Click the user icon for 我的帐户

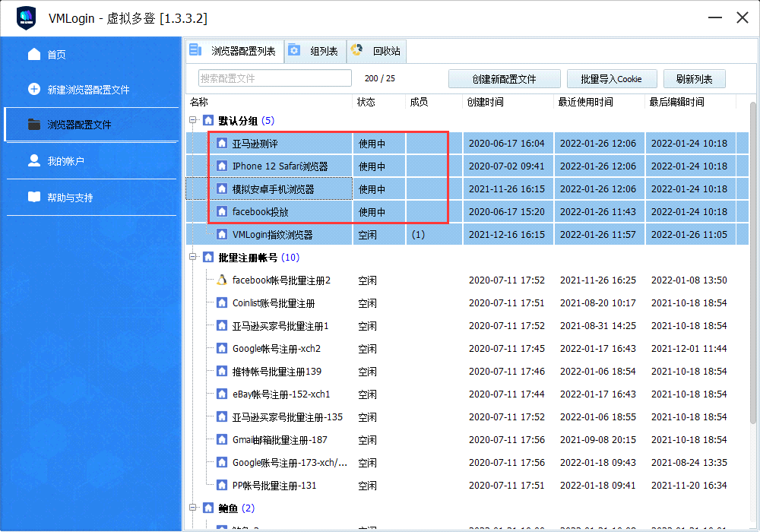point(34,160)
